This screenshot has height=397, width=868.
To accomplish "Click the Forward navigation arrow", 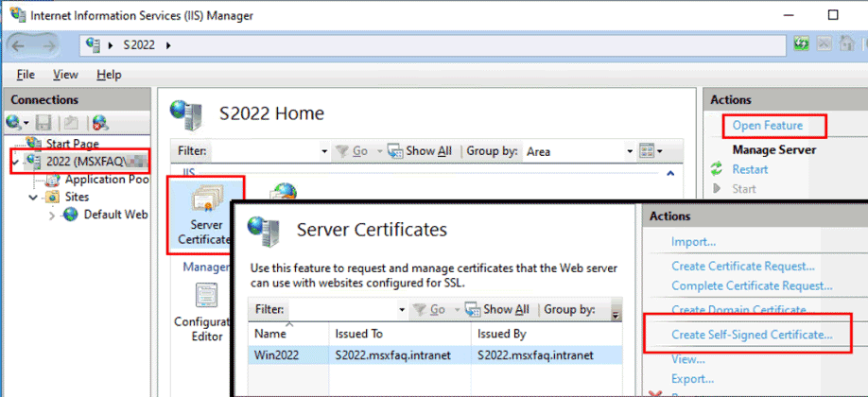I will click(x=48, y=46).
